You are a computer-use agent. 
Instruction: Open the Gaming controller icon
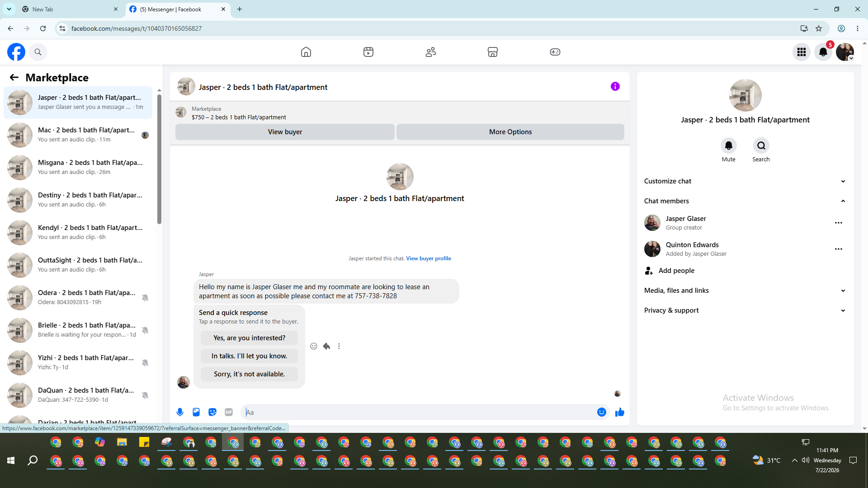tap(555, 52)
